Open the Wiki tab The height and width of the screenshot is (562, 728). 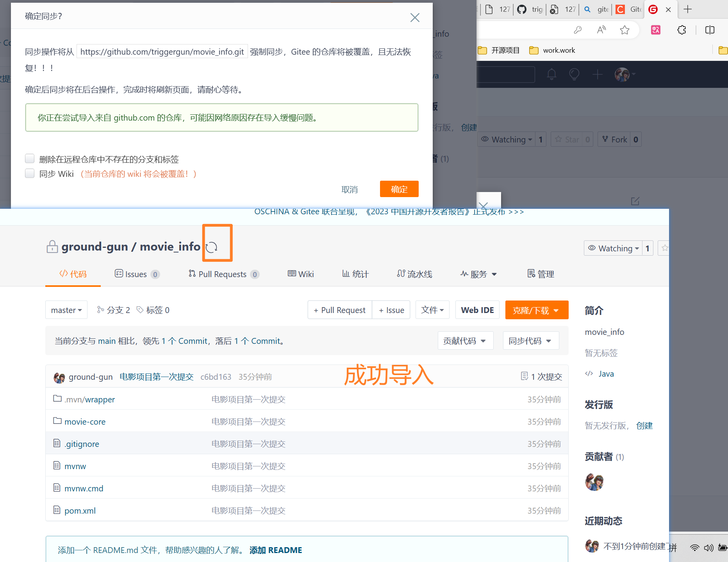pos(301,274)
